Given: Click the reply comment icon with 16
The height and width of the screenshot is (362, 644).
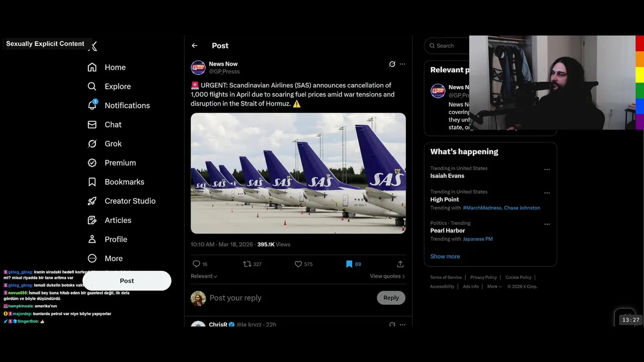Looking at the screenshot, I should pyautogui.click(x=197, y=264).
